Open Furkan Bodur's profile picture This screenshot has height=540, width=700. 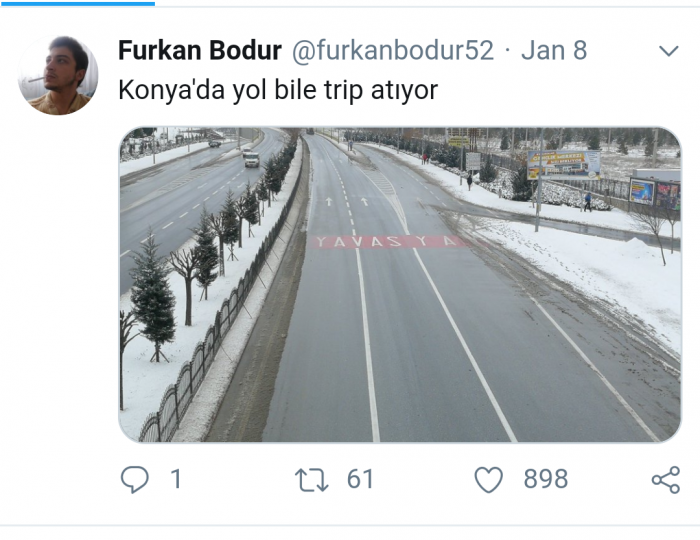click(x=58, y=75)
